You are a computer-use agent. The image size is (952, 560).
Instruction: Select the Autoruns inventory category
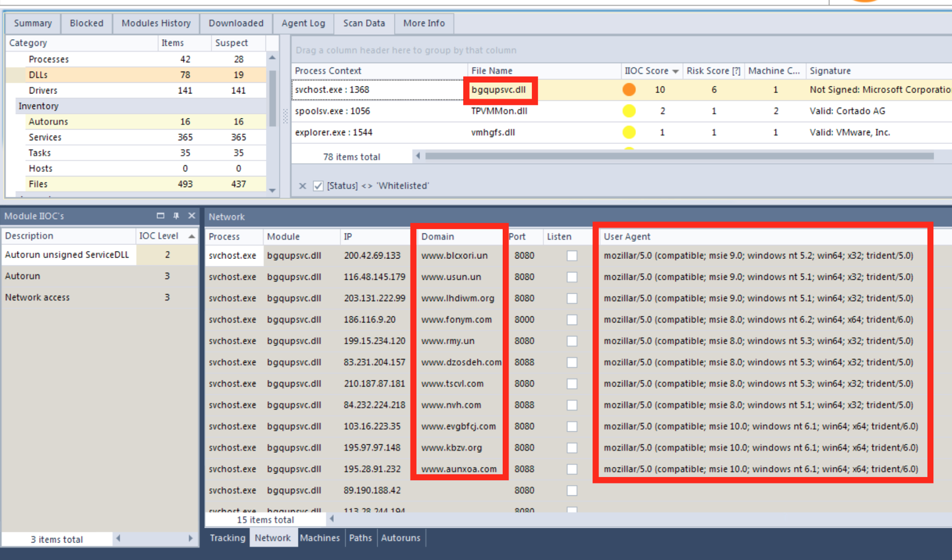tap(48, 121)
